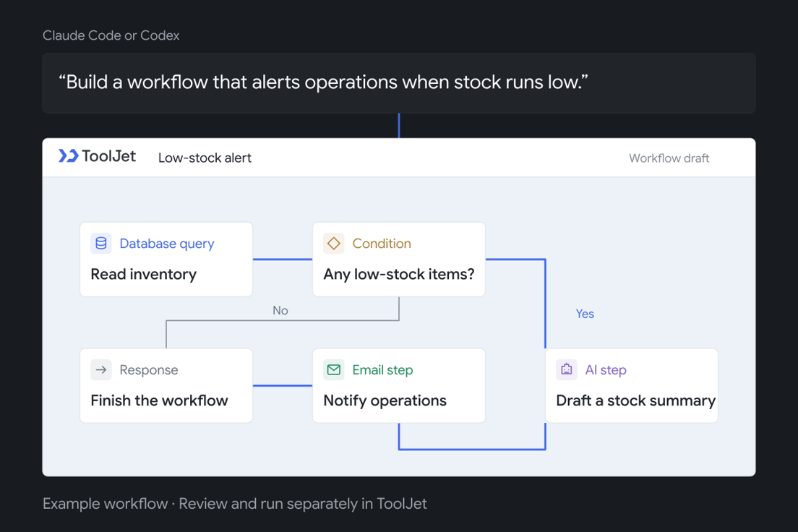Click the ToolJet wordmark text
The width and height of the screenshot is (798, 532).
(x=109, y=156)
